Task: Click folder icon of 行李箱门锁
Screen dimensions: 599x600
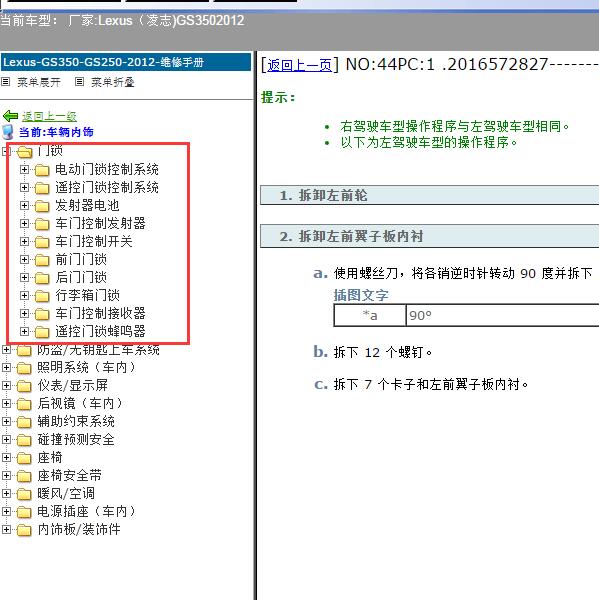Action: [x=42, y=295]
